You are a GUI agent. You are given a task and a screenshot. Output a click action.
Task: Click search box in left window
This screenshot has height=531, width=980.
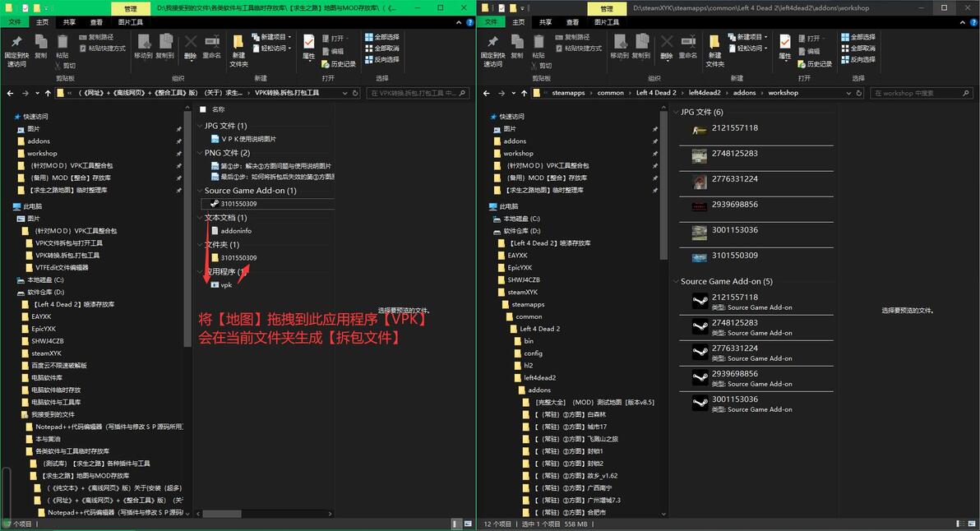coord(417,93)
